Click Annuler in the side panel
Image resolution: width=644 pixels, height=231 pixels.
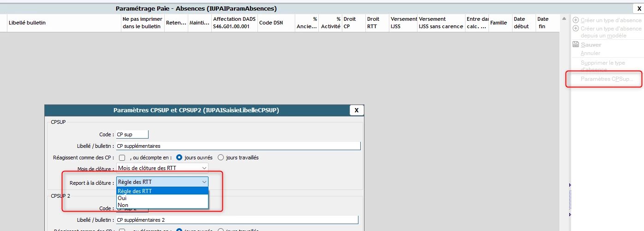590,53
